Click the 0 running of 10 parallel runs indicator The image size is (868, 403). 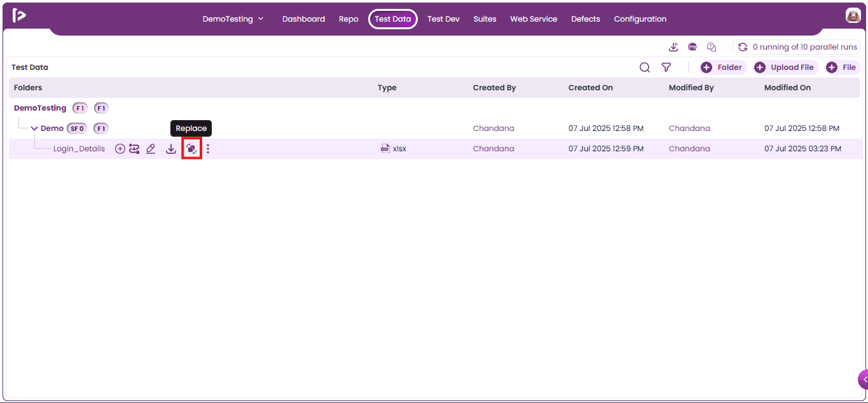pyautogui.click(x=797, y=47)
